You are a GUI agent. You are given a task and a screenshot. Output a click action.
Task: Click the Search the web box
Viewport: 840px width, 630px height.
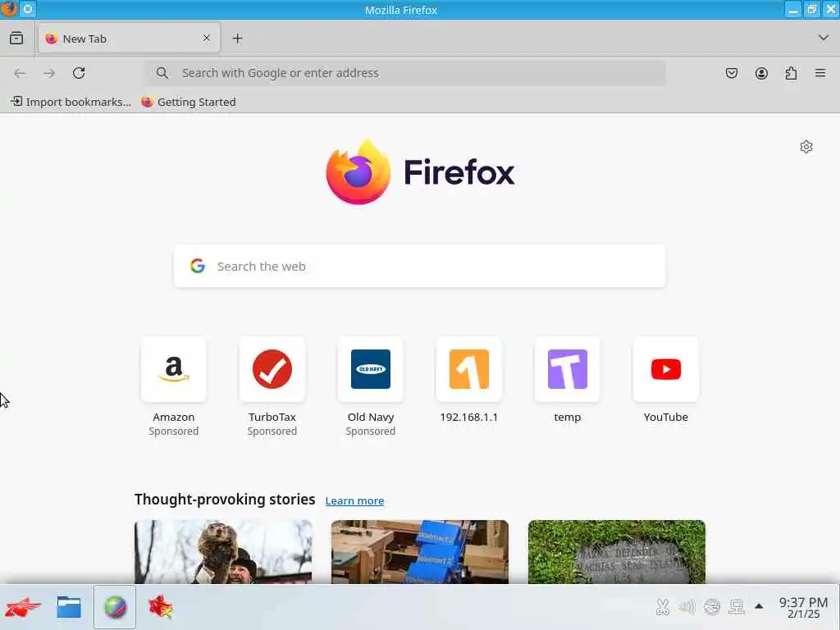pyautogui.click(x=419, y=267)
